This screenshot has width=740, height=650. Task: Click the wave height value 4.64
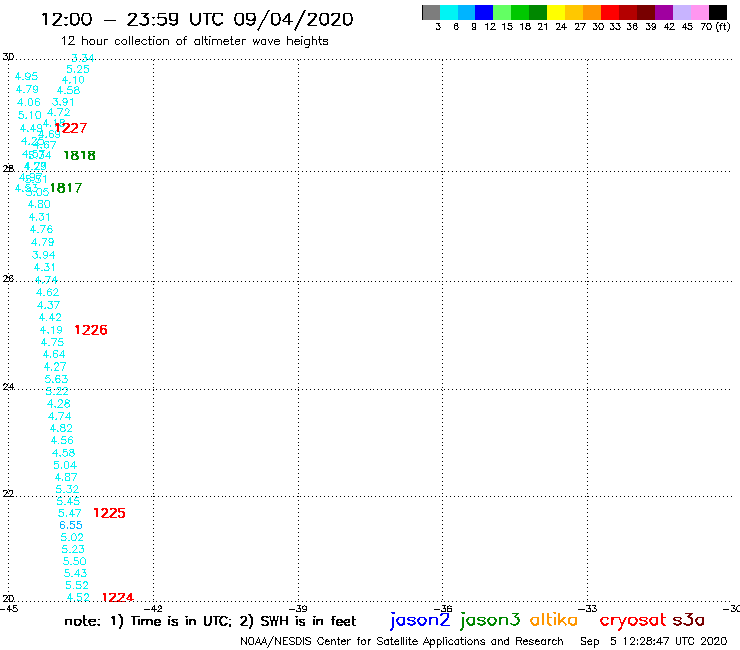pos(54,354)
